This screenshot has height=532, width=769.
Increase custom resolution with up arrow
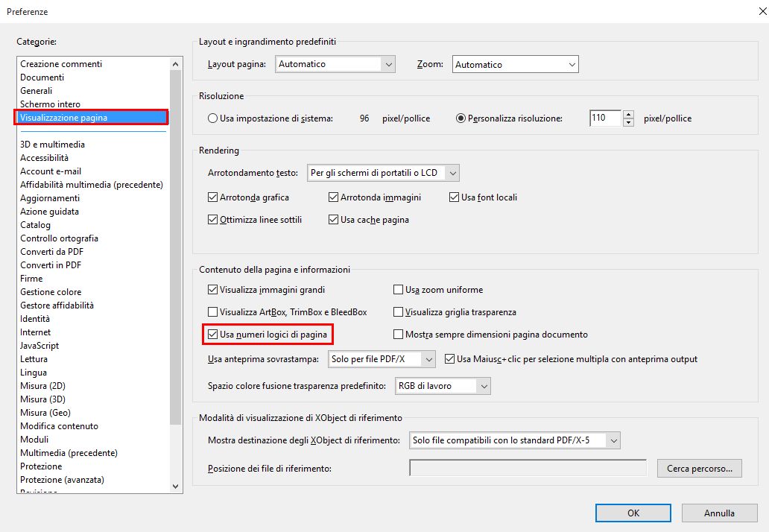pos(628,114)
